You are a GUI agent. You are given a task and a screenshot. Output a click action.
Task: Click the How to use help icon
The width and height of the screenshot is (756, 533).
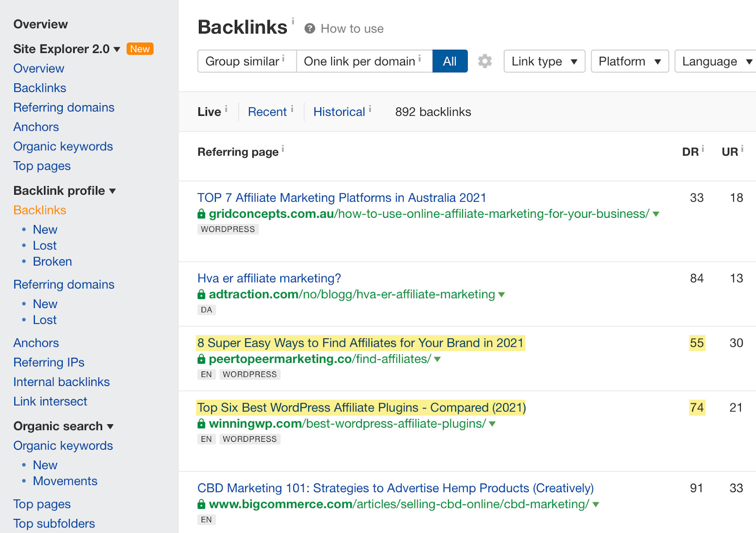(309, 28)
